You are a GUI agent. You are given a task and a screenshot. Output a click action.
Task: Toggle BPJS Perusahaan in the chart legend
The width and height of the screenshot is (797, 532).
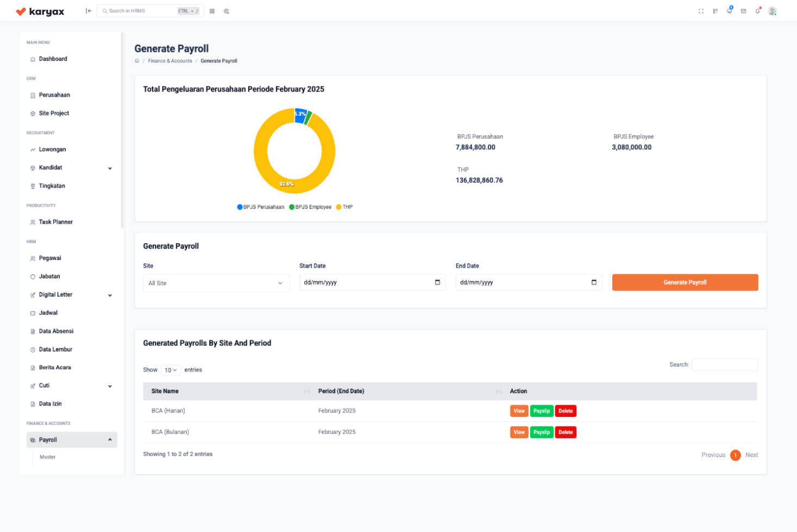261,207
